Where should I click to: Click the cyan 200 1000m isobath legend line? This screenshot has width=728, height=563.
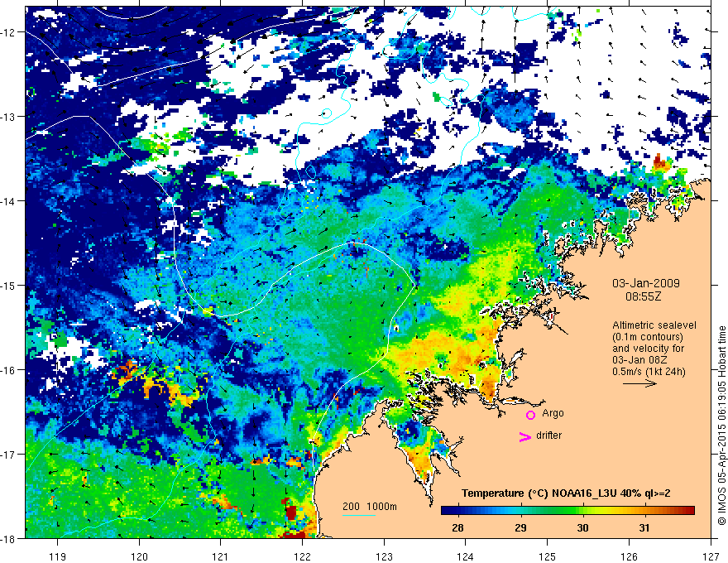[x=359, y=515]
